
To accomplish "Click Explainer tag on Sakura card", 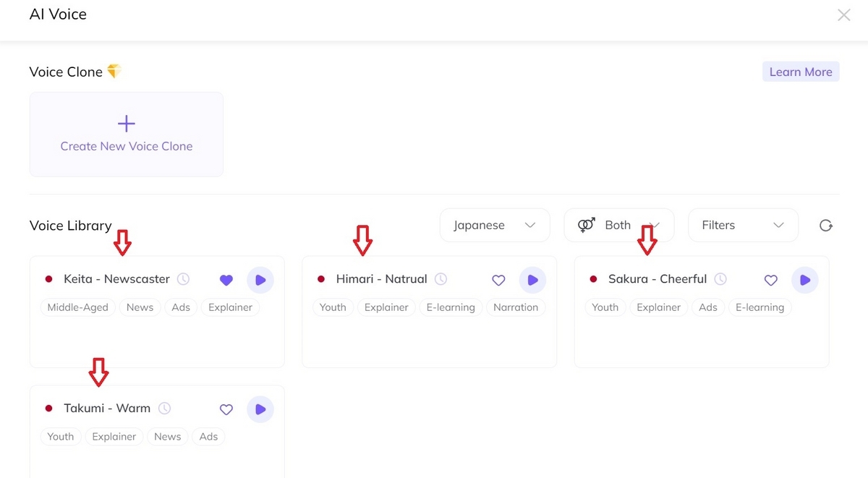I will (x=659, y=307).
